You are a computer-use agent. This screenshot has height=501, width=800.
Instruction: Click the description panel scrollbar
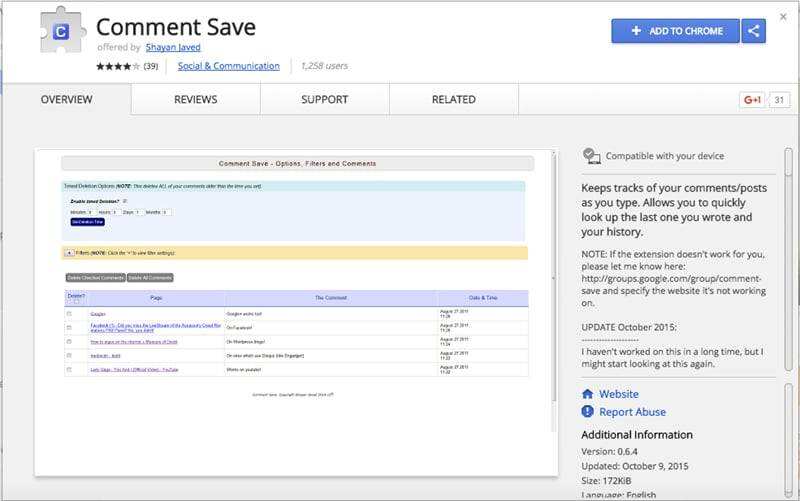788,260
